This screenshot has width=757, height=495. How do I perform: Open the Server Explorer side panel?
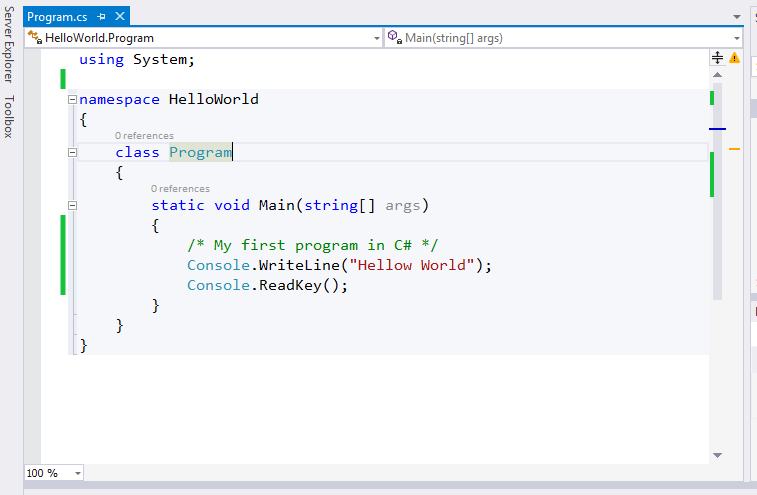[9, 44]
